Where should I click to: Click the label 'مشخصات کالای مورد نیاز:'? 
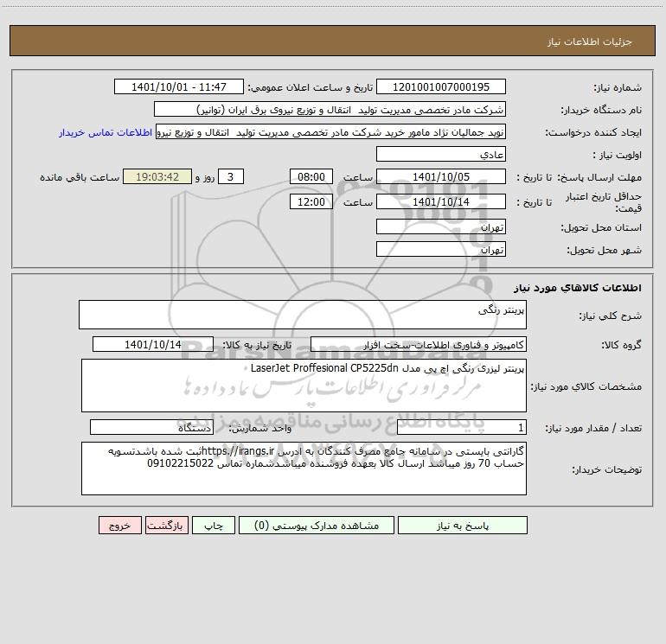586,386
